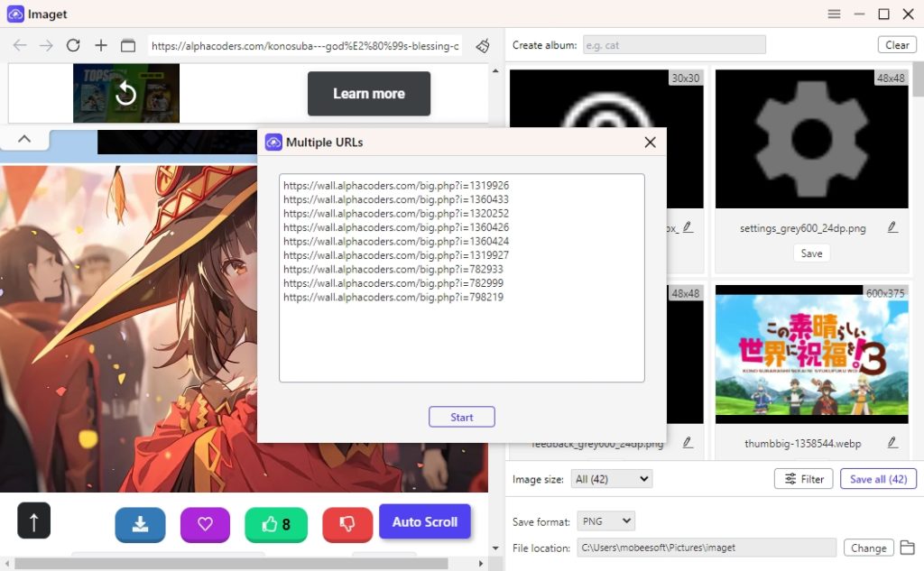924x571 pixels.
Task: Click Save all (42)
Action: [x=878, y=479]
